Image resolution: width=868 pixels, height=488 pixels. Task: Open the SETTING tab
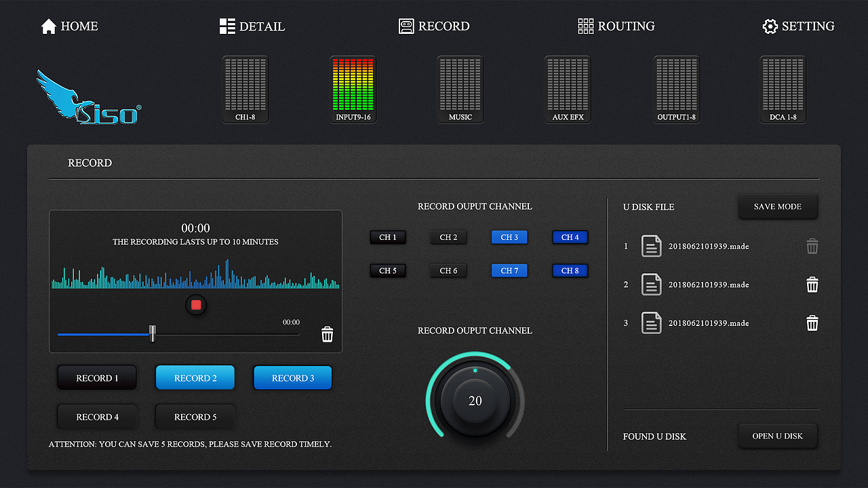pyautogui.click(x=799, y=26)
